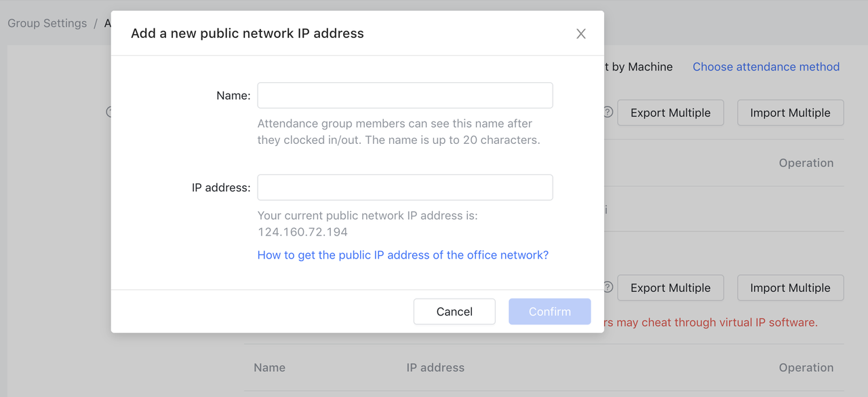Confirm the new public IP address
This screenshot has height=397, width=868.
(549, 311)
